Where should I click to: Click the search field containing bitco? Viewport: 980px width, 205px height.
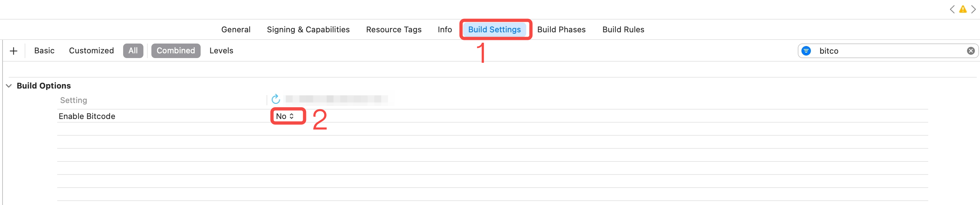[x=887, y=51]
